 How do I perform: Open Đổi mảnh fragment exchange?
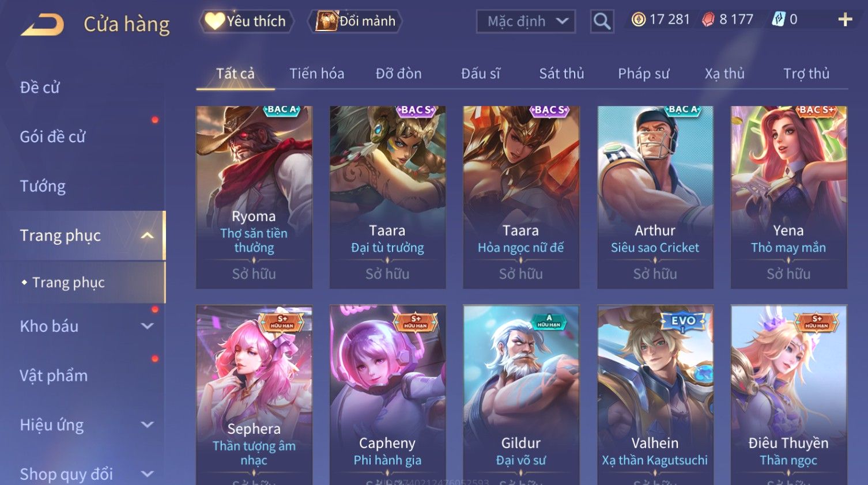[x=356, y=21]
